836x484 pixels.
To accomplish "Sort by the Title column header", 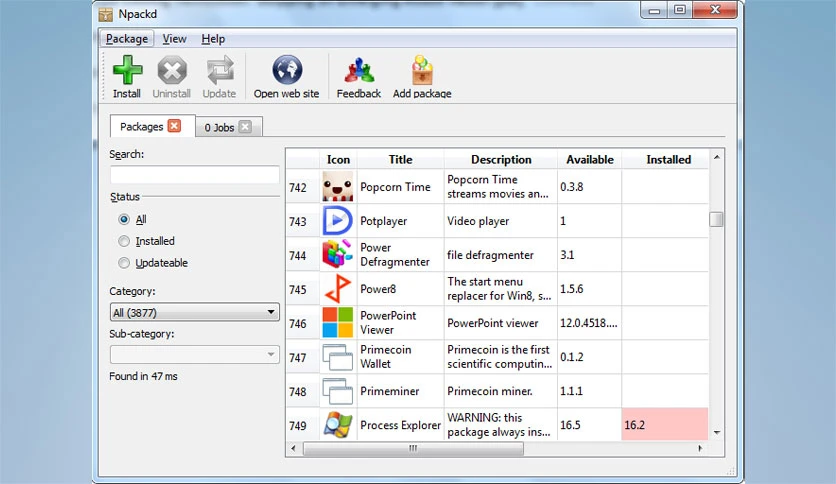I will pyautogui.click(x=400, y=159).
